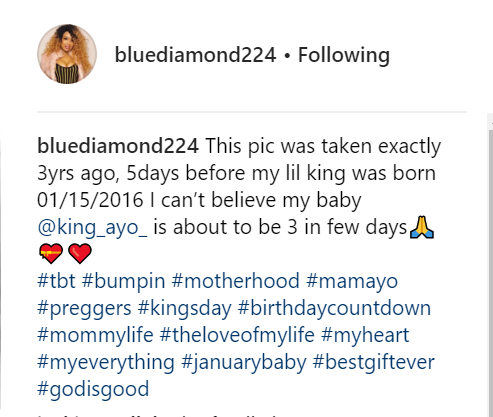Open the #mamayo hashtag
The width and height of the screenshot is (493, 417).
pyautogui.click(x=352, y=282)
